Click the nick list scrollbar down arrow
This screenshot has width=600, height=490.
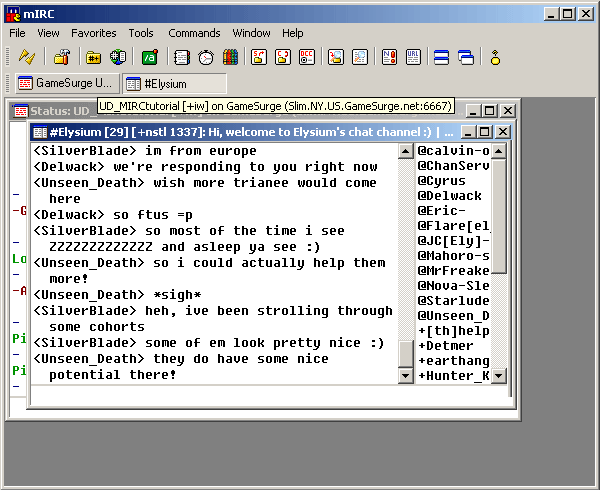click(x=499, y=375)
